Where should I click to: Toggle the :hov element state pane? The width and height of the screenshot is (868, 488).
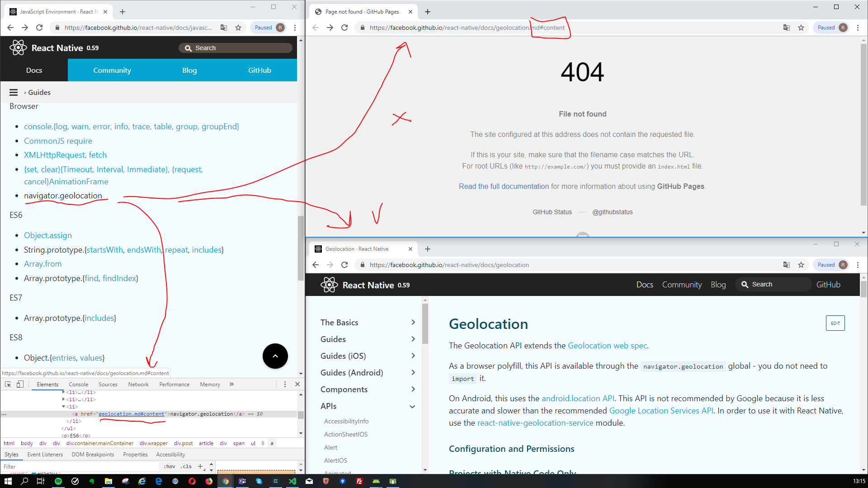170,466
